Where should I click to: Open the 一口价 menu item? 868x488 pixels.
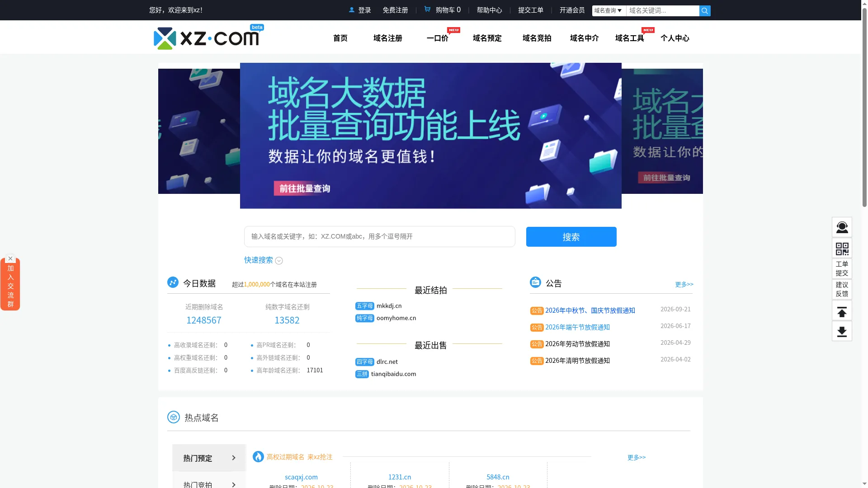(x=437, y=38)
